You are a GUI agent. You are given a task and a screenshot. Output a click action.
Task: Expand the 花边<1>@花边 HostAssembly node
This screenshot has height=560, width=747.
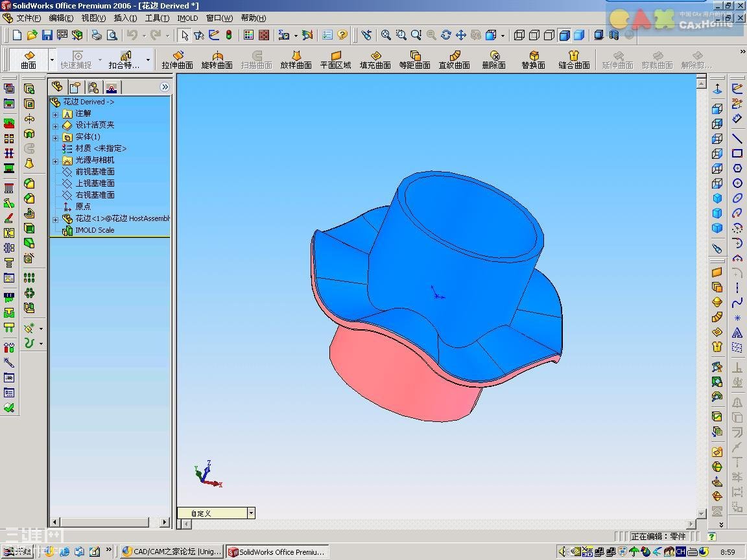pos(55,220)
